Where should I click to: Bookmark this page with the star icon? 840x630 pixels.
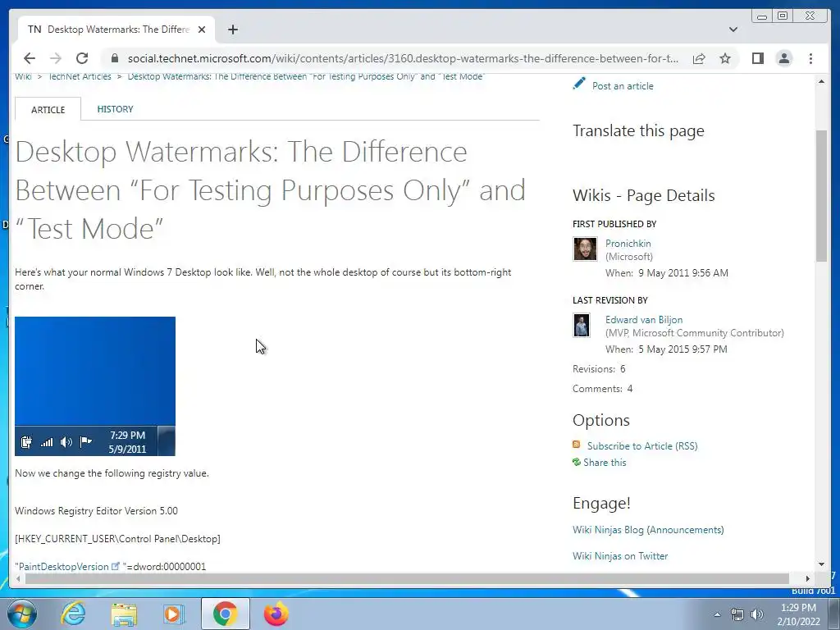click(x=725, y=58)
